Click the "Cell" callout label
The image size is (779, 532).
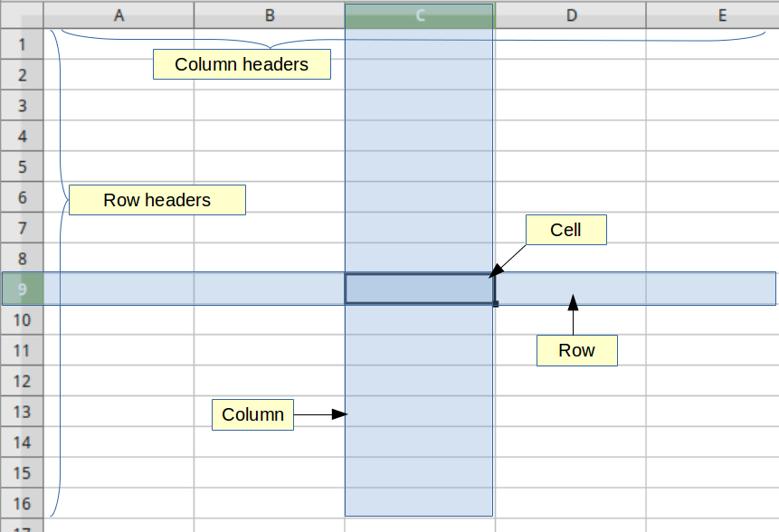coord(565,230)
